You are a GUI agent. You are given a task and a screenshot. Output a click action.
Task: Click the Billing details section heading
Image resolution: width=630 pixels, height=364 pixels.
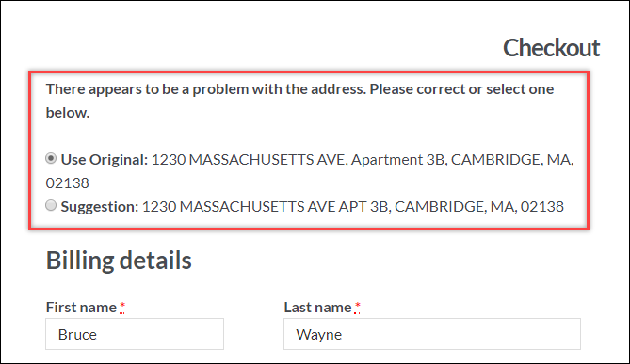pyautogui.click(x=119, y=261)
